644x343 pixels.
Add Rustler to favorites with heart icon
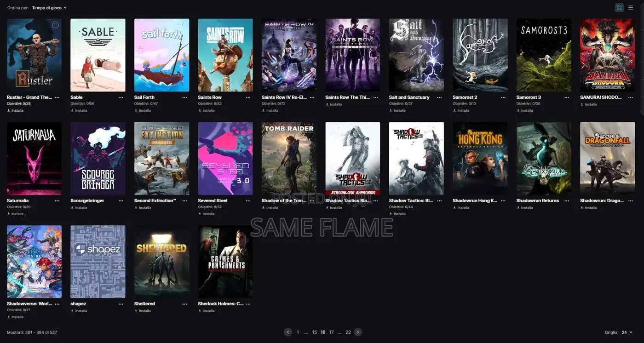[x=55, y=25]
